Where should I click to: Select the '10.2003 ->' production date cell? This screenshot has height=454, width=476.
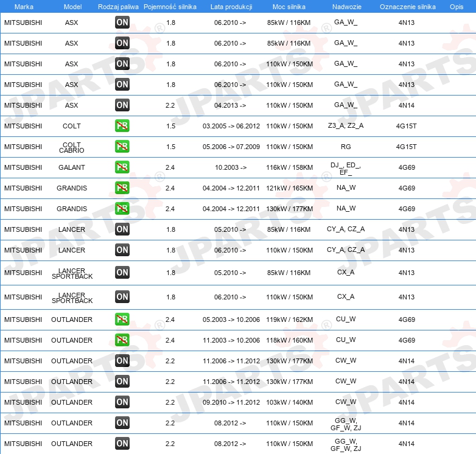pos(231,167)
